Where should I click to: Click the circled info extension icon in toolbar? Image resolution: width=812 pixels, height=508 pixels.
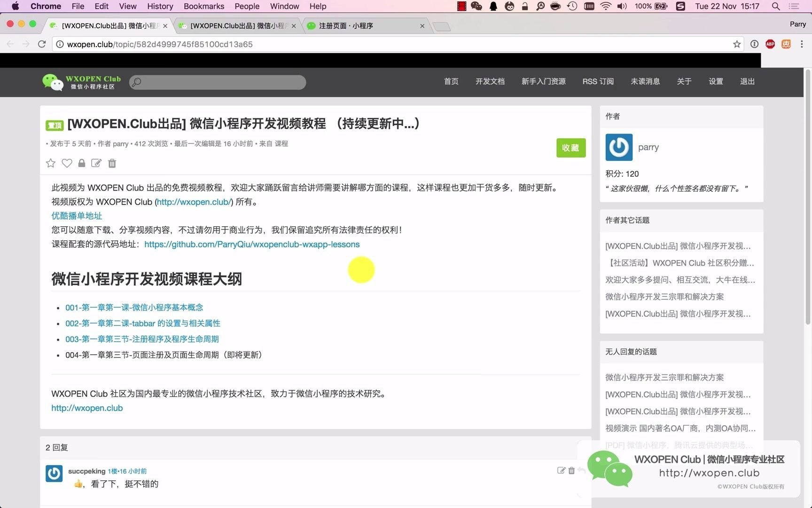tap(754, 44)
